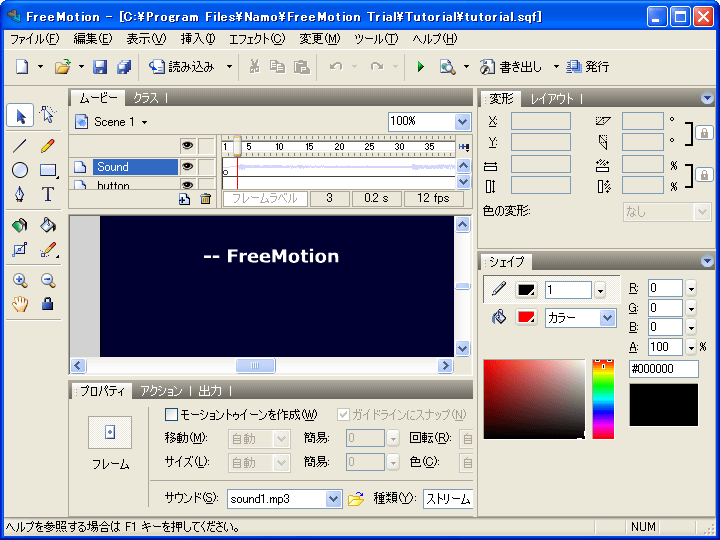Click the hex color #000000 field
Image resolution: width=720 pixels, height=540 pixels.
click(x=664, y=369)
